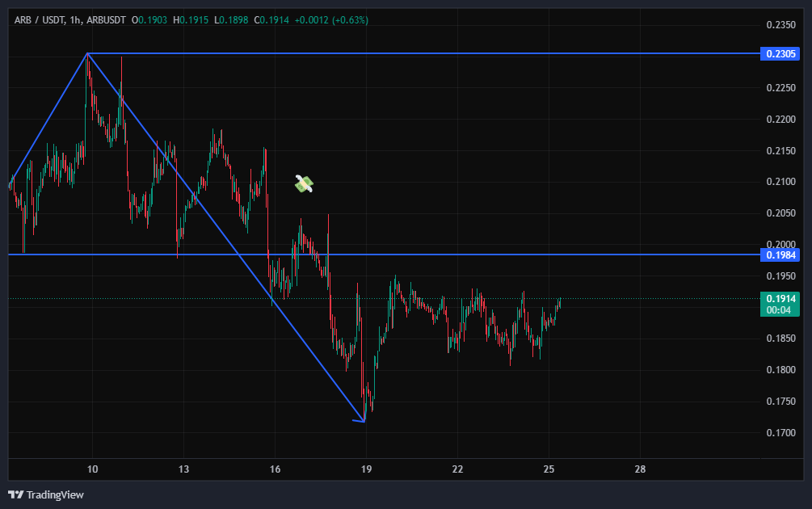Click the high price value 0.1915

pyautogui.click(x=195, y=19)
